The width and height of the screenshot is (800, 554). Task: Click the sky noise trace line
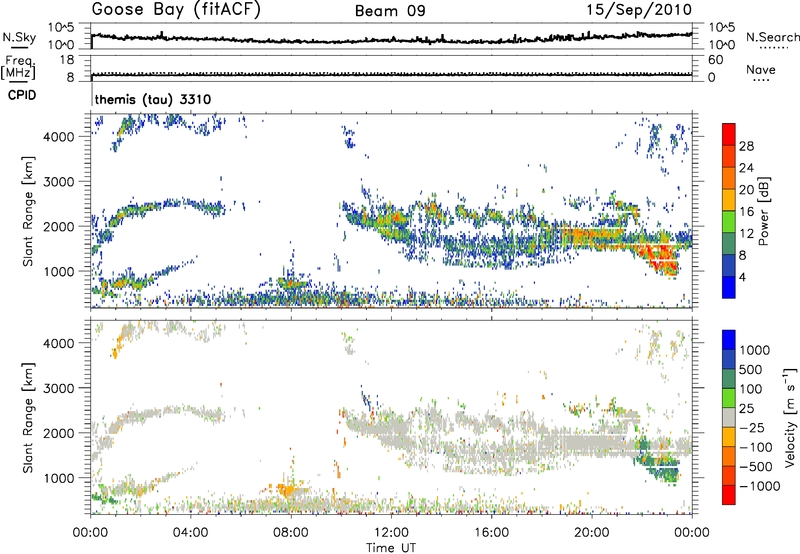coord(391,39)
